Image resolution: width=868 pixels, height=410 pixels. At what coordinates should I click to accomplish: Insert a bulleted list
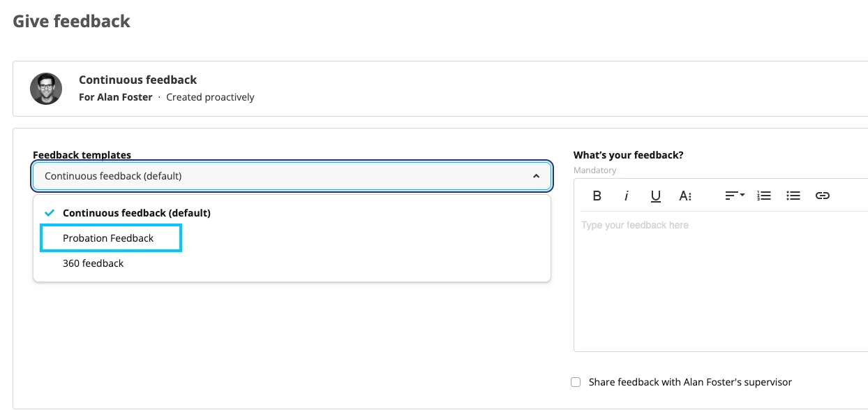[793, 196]
